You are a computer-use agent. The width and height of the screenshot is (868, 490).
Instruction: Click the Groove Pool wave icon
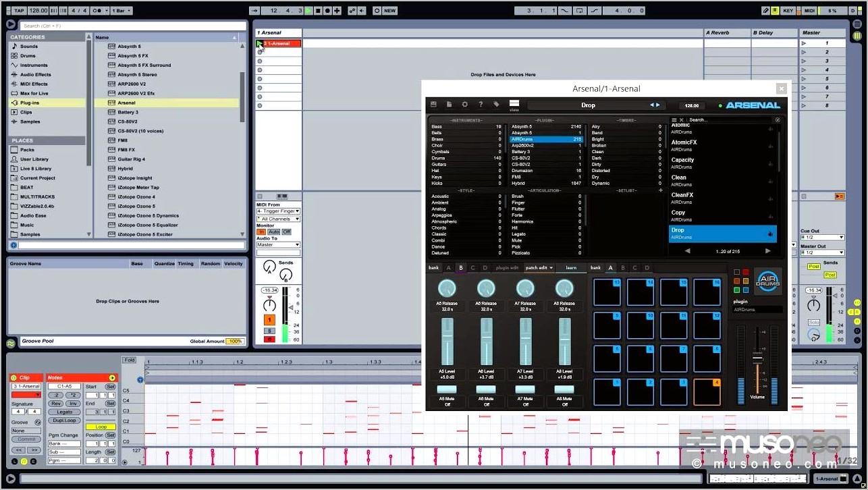point(11,343)
